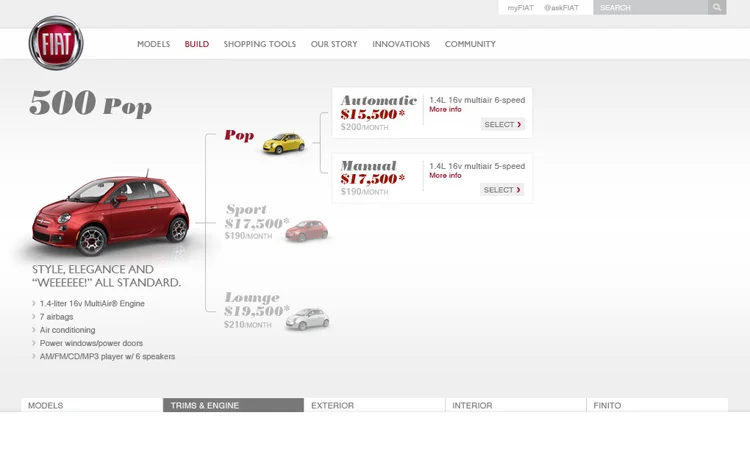Focus the SEARCH input field
The width and height of the screenshot is (750, 454).
651,7
